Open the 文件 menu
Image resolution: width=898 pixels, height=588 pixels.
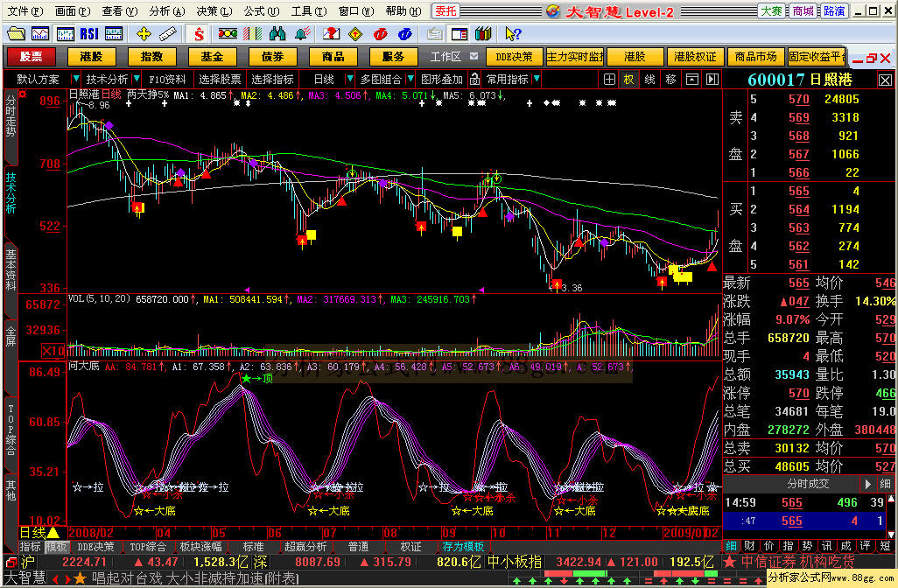(x=25, y=10)
